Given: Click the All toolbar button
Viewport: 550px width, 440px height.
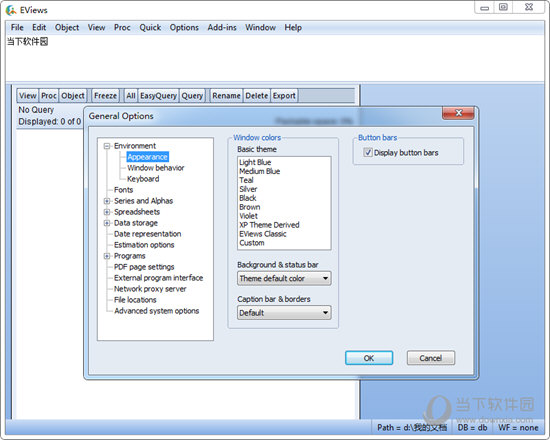Looking at the screenshot, I should tap(131, 95).
